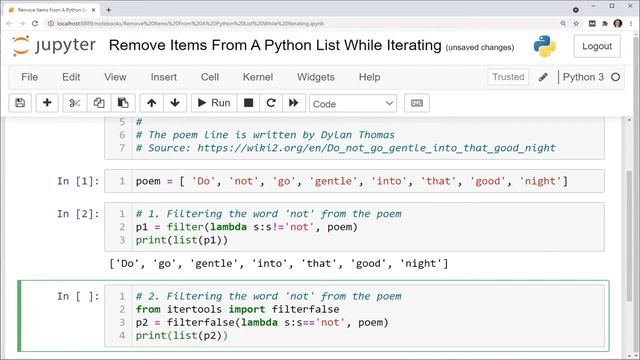Close the browser tab
The height and width of the screenshot is (360, 640).
tap(93, 10)
